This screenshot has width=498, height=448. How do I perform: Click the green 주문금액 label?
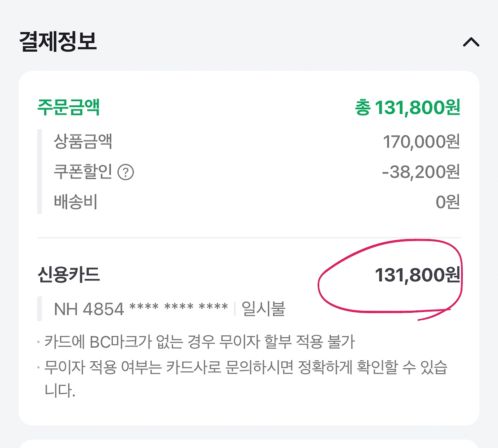click(69, 107)
